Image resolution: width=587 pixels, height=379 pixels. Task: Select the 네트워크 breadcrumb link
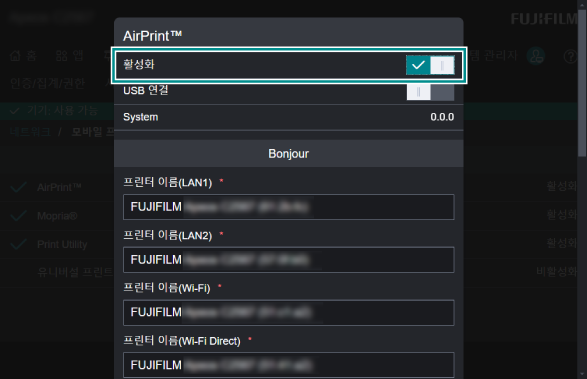30,132
